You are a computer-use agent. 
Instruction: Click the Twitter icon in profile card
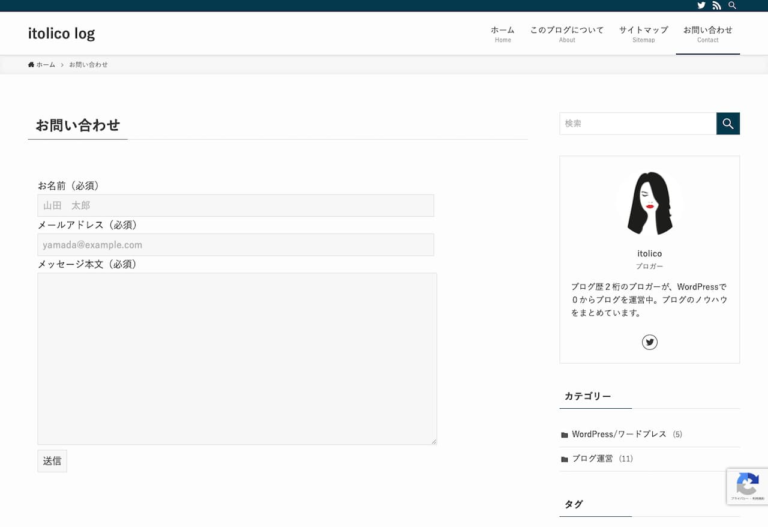coord(649,342)
